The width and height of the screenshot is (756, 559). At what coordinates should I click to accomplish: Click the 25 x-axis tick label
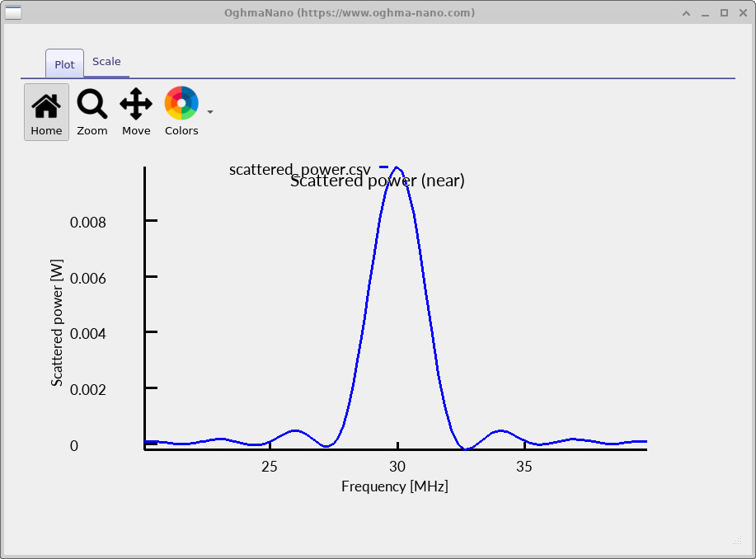270,467
